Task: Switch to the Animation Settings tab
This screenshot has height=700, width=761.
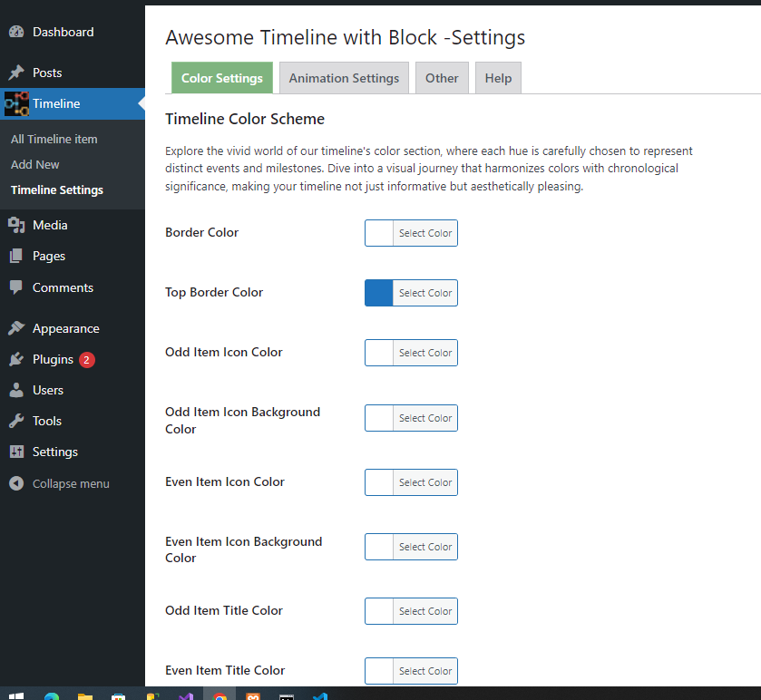Action: pos(344,78)
